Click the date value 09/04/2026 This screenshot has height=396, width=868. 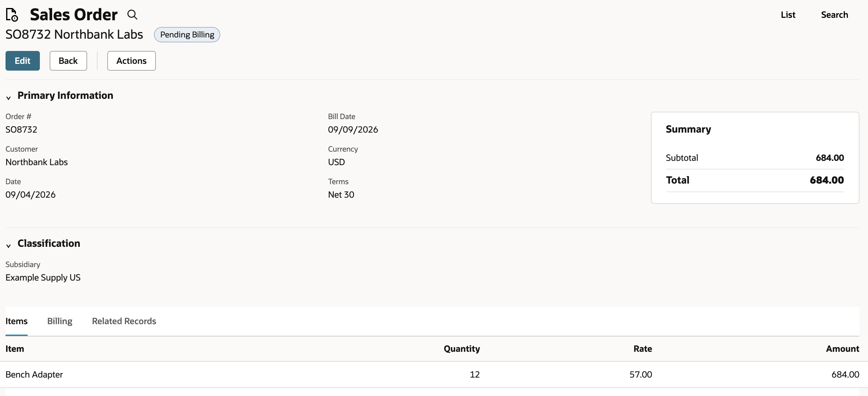(x=30, y=195)
